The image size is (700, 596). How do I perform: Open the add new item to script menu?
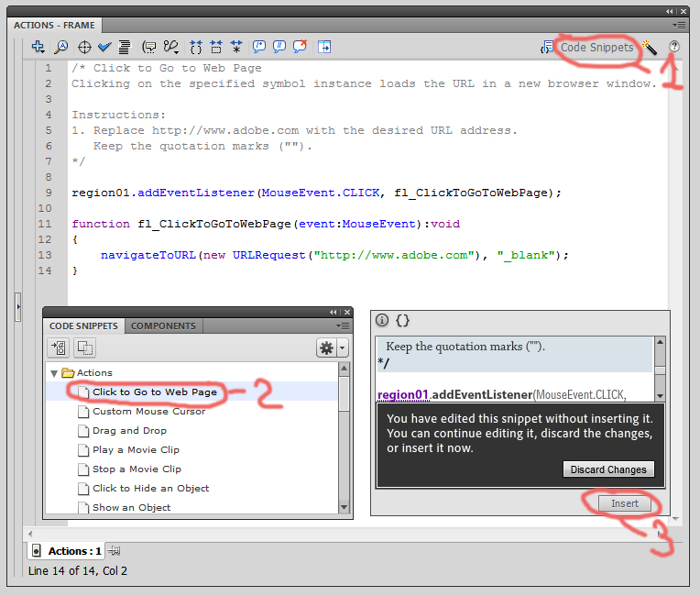click(x=38, y=47)
